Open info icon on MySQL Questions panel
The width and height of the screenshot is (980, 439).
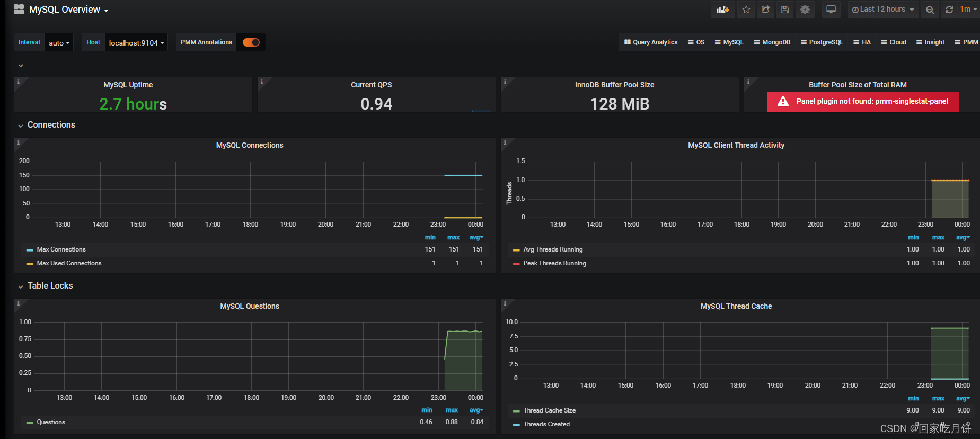pos(19,303)
